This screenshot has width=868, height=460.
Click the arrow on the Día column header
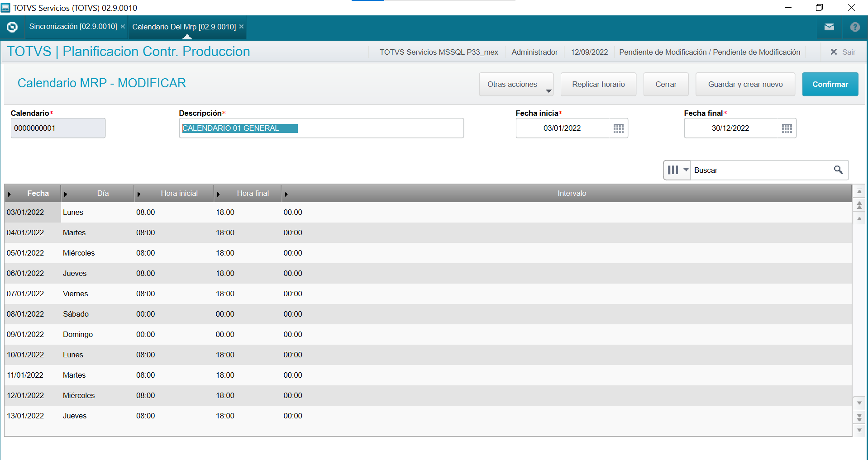tap(66, 194)
